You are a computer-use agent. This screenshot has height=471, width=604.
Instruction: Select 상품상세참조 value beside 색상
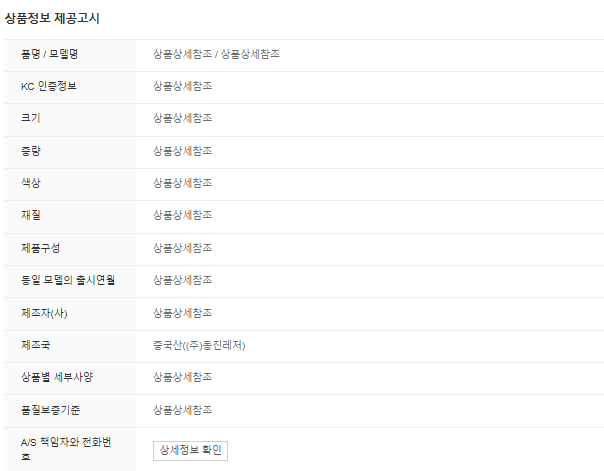pyautogui.click(x=183, y=183)
